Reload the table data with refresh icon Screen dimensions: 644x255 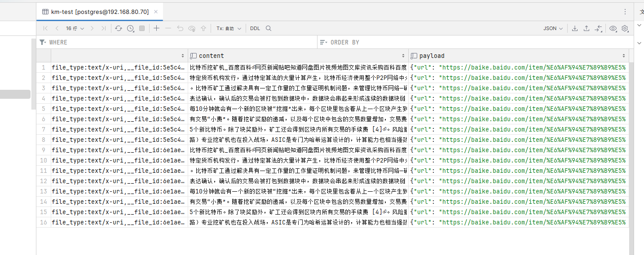point(118,28)
